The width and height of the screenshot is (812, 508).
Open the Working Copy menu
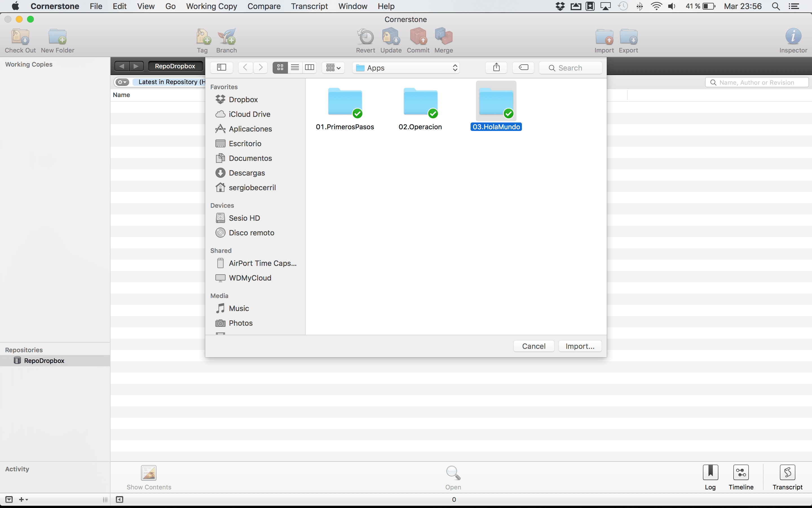pos(211,6)
